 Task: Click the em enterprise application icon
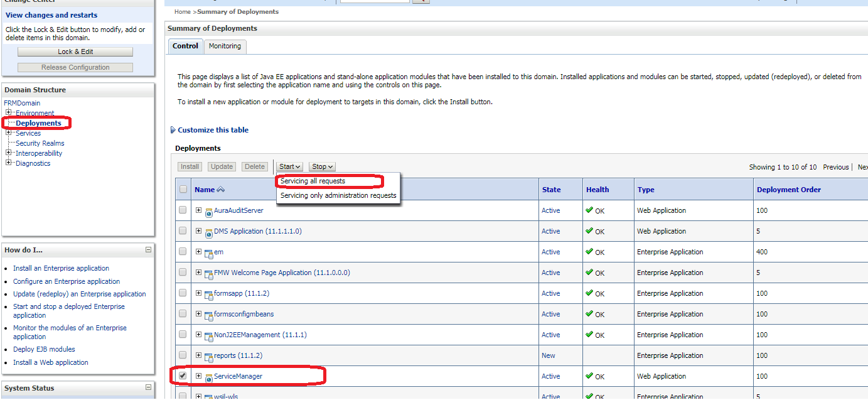209,253
